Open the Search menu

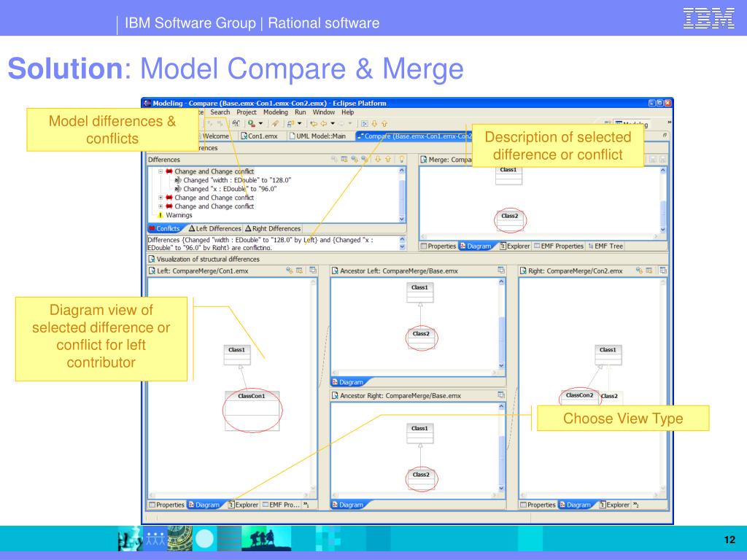(220, 112)
